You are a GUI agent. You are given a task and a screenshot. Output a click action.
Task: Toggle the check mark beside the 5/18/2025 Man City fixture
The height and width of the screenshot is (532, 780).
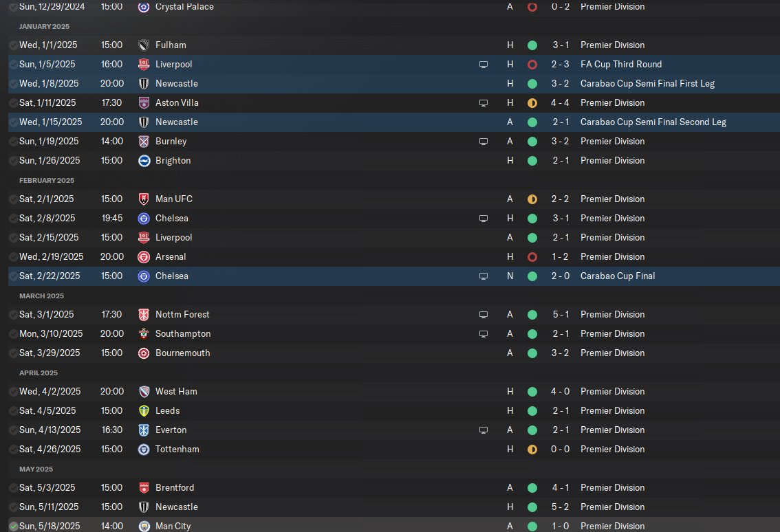pos(14,526)
